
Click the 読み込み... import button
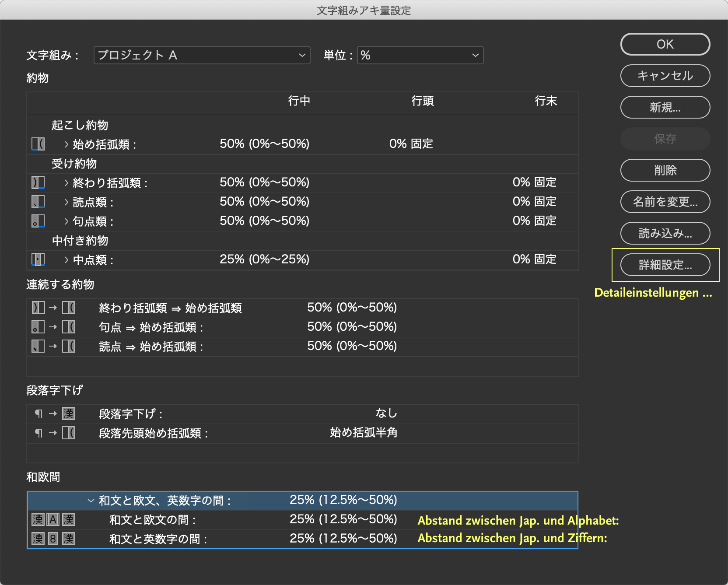665,233
